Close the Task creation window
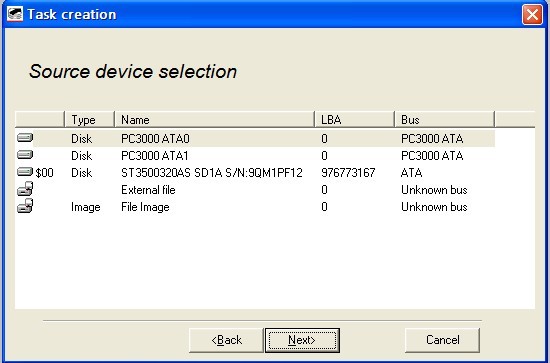The width and height of the screenshot is (550, 363). (x=532, y=14)
